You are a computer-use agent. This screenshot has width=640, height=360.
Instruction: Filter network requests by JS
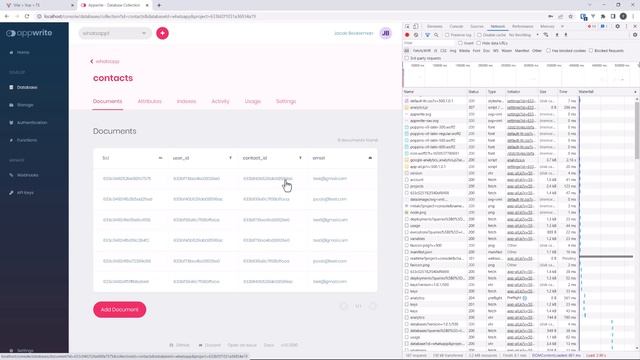(436, 51)
